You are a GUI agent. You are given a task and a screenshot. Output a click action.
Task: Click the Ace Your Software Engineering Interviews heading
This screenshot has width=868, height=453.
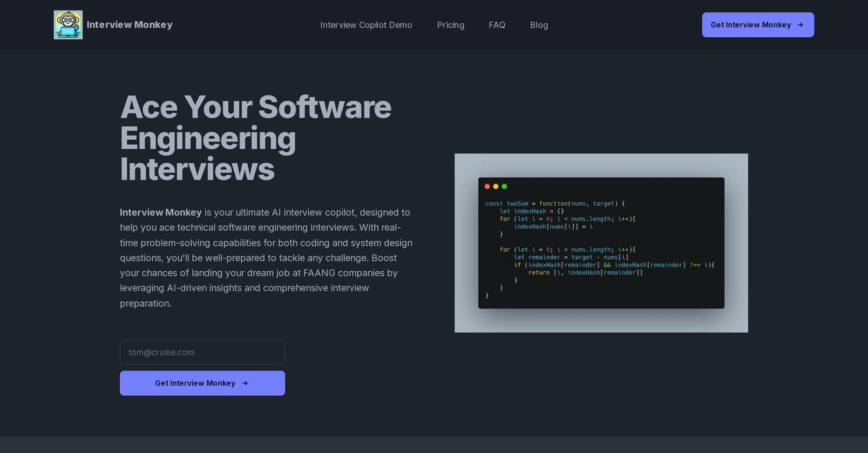point(255,138)
